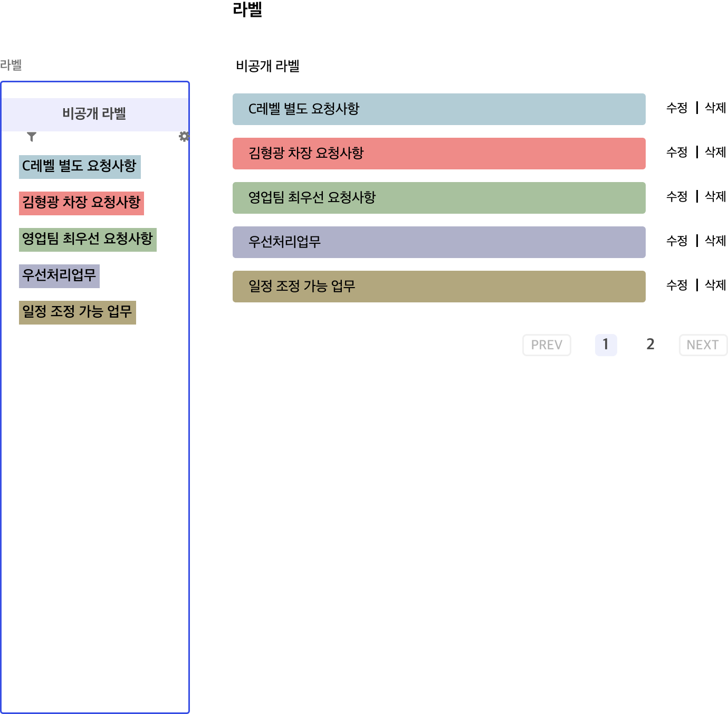
Task: Delete (삭제) the 일정 조정 가능 업무 label
Action: pos(715,285)
